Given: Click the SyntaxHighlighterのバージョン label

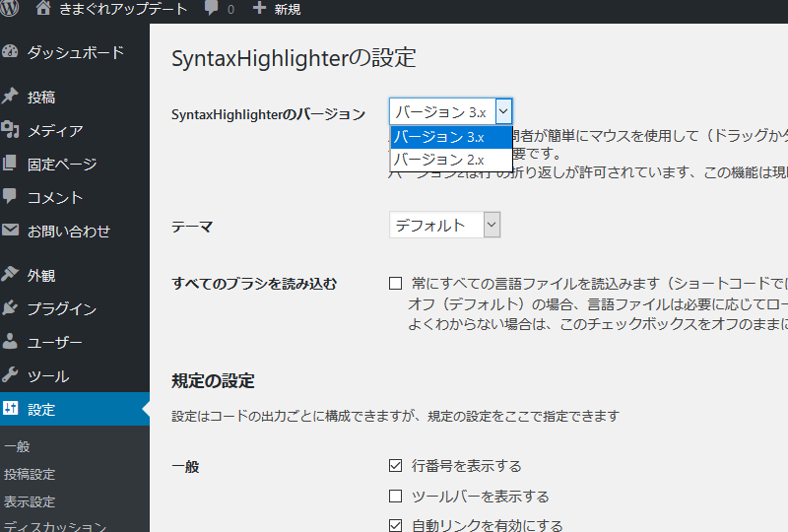Looking at the screenshot, I should [268, 114].
